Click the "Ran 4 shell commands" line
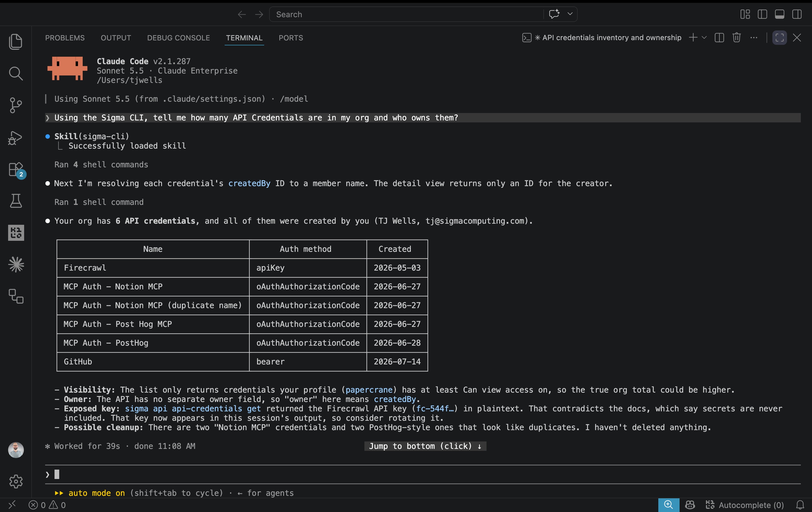Image resolution: width=812 pixels, height=512 pixels. [101, 164]
